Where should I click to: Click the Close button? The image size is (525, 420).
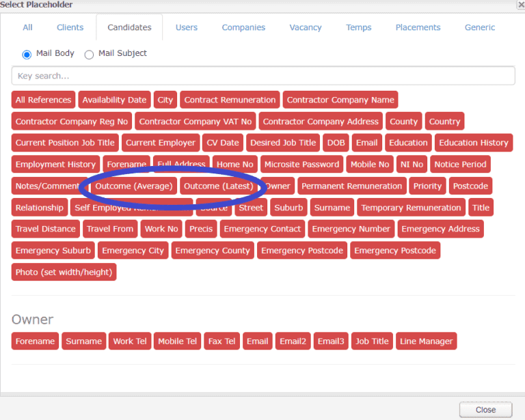pyautogui.click(x=485, y=410)
